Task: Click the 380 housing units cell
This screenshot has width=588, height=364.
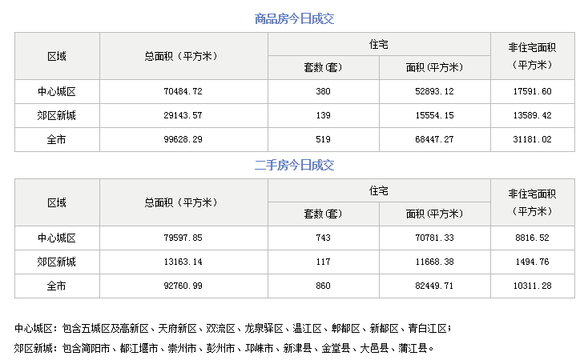Action: point(323,92)
